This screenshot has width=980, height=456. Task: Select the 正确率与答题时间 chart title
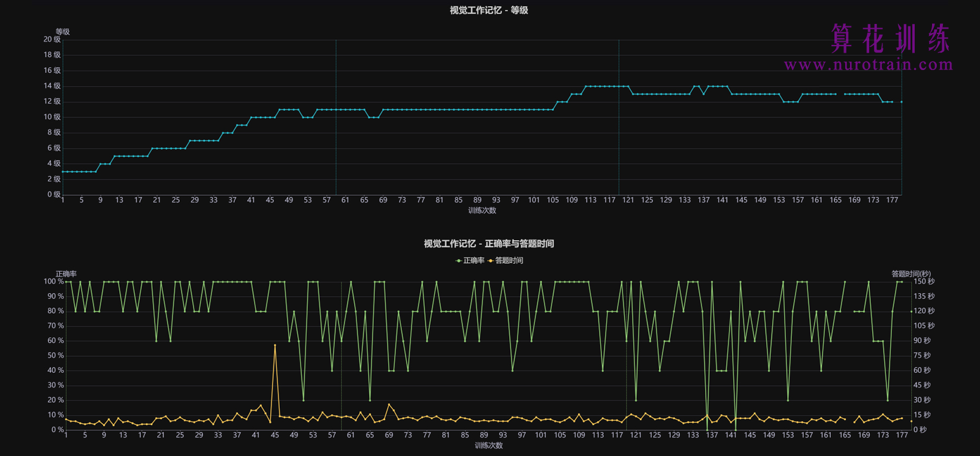point(489,244)
